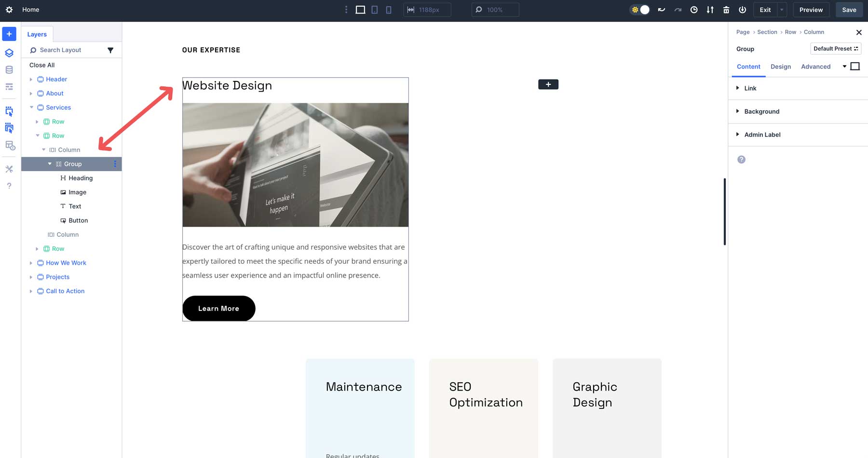Toggle the light/dark mode switch
Screen dimensions: 868x458
pos(639,9)
